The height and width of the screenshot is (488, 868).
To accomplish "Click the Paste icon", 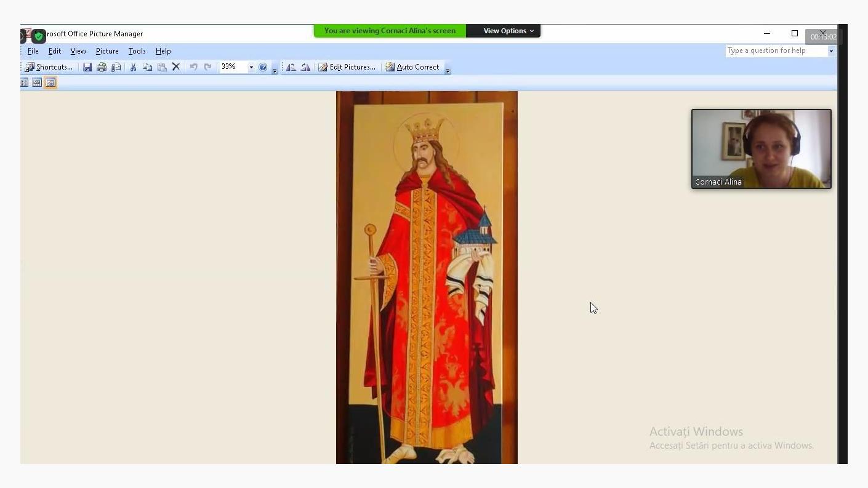I will pyautogui.click(x=161, y=66).
